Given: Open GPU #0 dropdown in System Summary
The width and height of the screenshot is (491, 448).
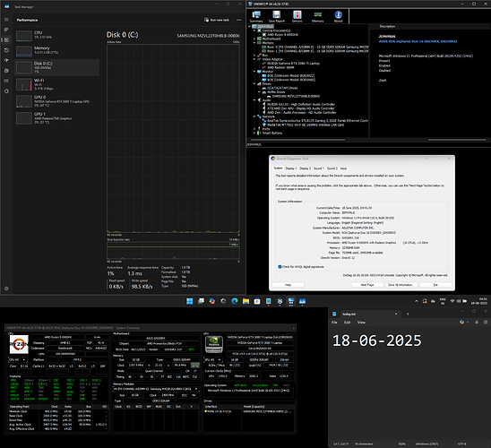Looking at the screenshot, I should pos(213,359).
